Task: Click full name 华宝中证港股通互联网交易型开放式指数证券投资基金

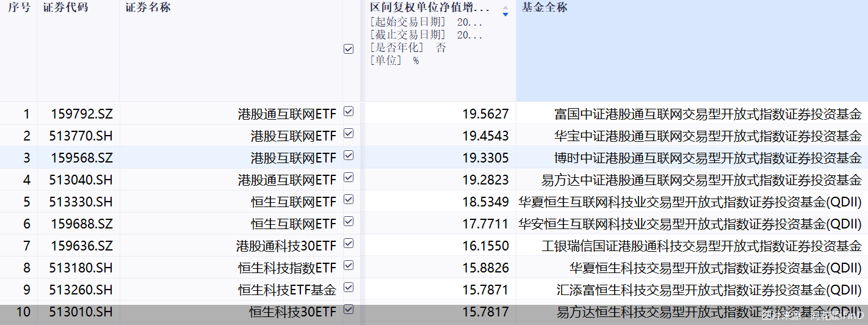Action: point(708,136)
